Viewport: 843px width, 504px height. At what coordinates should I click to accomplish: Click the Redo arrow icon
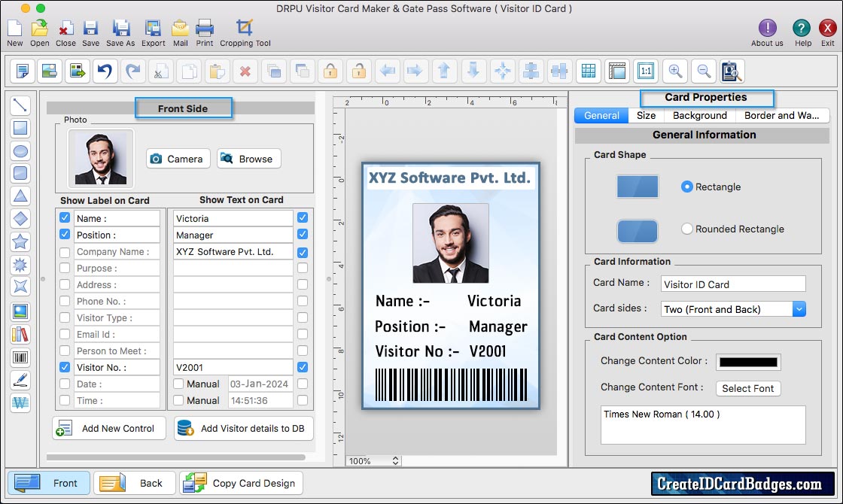132,71
